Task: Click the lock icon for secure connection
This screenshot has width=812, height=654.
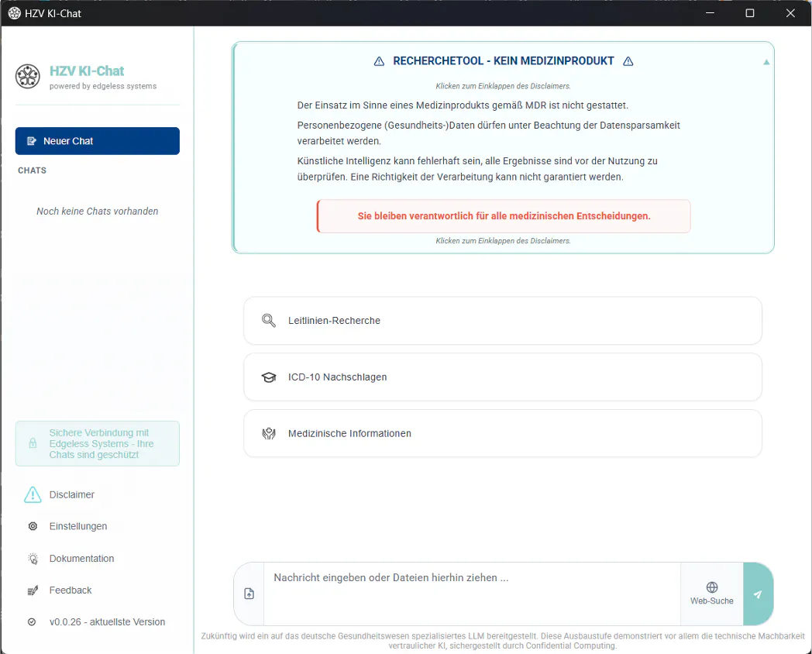Action: click(33, 443)
